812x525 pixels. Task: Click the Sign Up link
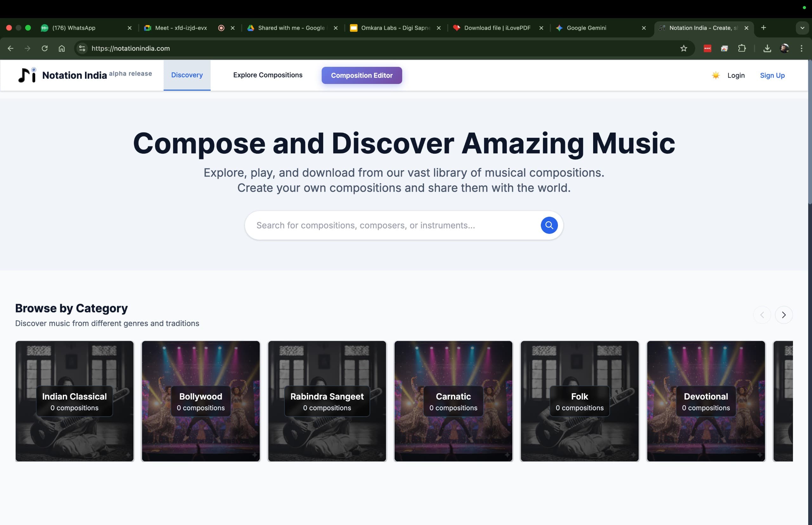(772, 75)
